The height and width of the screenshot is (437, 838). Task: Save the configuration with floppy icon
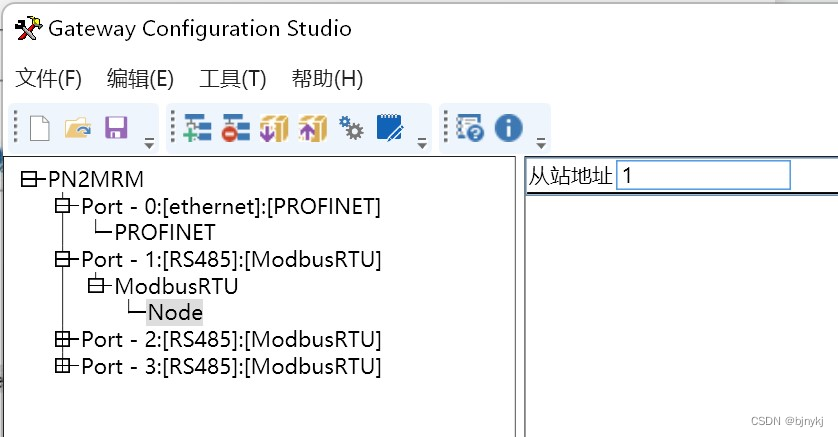pyautogui.click(x=116, y=128)
